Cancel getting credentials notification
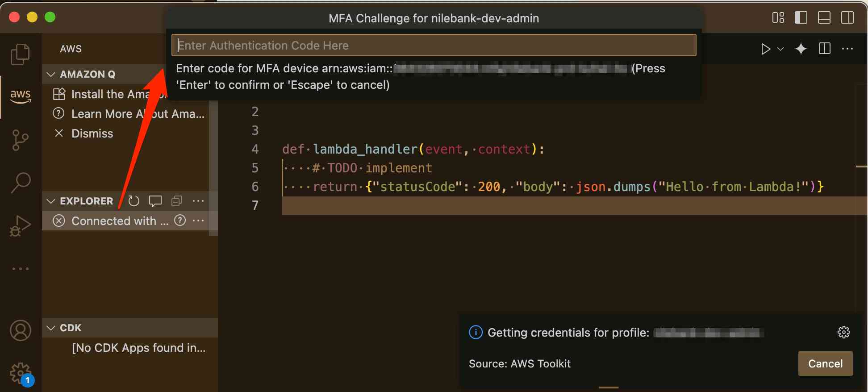Viewport: 868px width, 392px height. pyautogui.click(x=825, y=363)
